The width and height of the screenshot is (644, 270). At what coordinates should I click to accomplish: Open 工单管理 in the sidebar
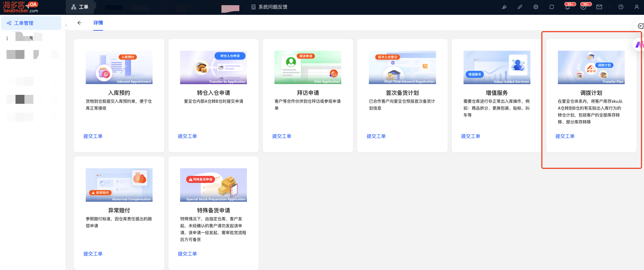24,23
